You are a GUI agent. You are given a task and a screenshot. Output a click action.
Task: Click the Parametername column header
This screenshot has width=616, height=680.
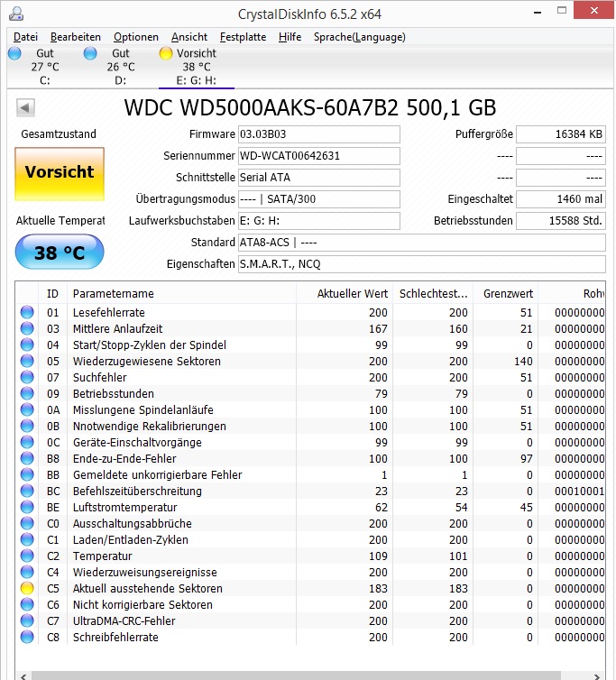(x=181, y=294)
